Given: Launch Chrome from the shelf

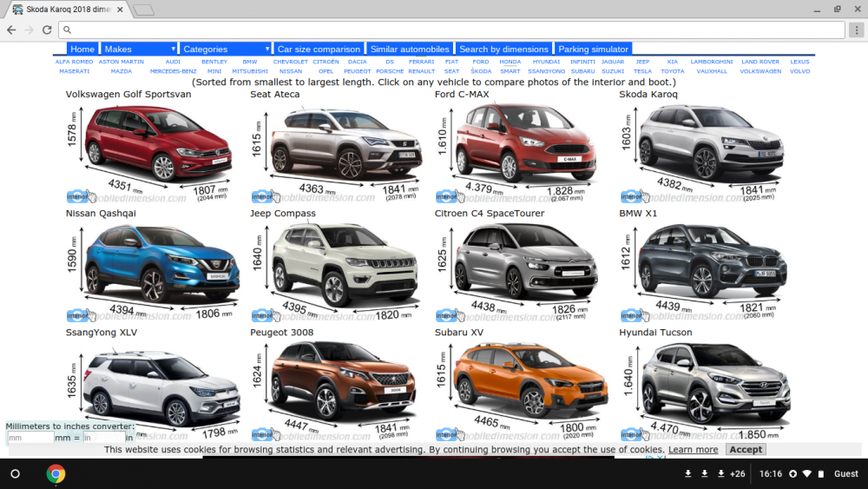Looking at the screenshot, I should pyautogui.click(x=56, y=474).
